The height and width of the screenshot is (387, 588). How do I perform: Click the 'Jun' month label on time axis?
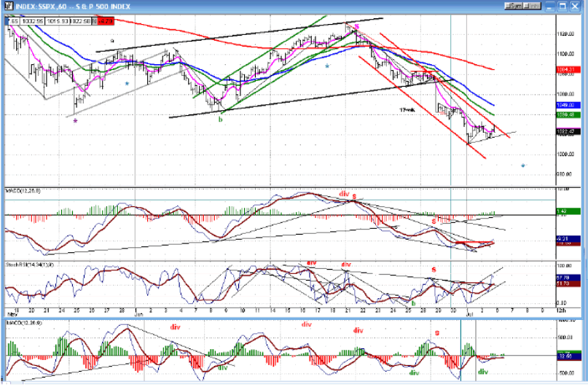[x=138, y=315]
